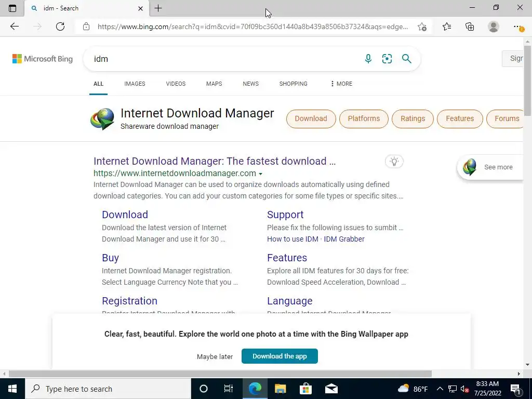
Task: Open Cortana from the taskbar
Action: [x=204, y=389]
